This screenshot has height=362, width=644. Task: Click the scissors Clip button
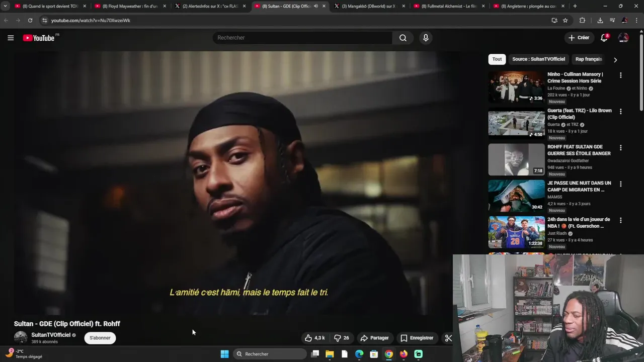(x=449, y=338)
